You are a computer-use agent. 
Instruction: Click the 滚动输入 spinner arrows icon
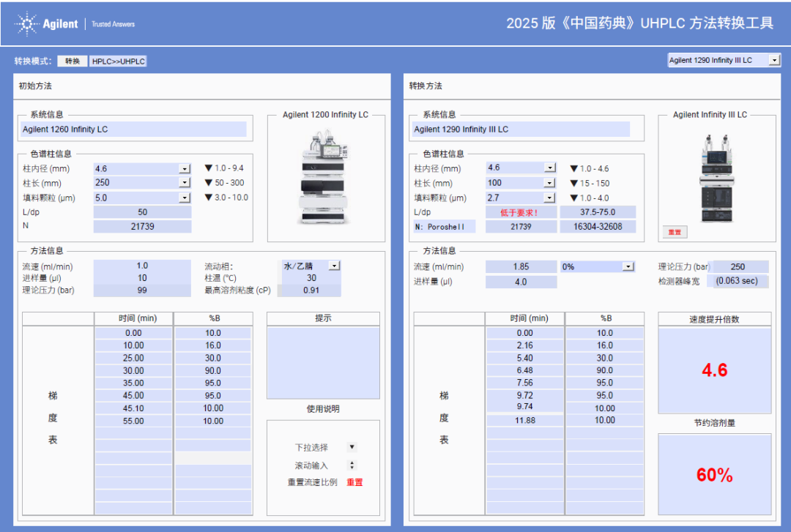[x=351, y=465]
